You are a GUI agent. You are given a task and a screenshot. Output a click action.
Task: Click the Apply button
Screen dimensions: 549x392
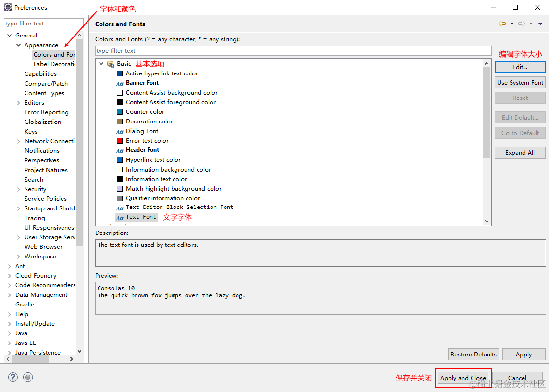pos(524,354)
